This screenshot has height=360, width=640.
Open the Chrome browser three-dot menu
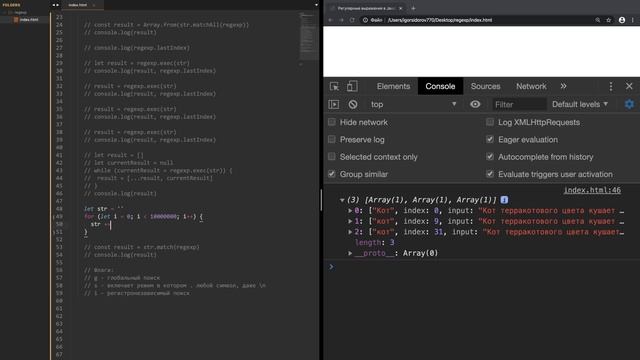[x=633, y=20]
